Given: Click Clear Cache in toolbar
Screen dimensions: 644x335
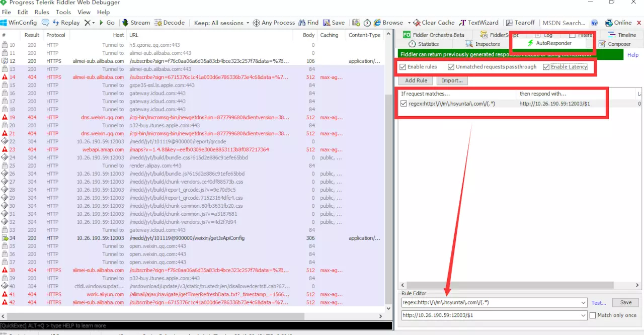Looking at the screenshot, I should coord(434,23).
